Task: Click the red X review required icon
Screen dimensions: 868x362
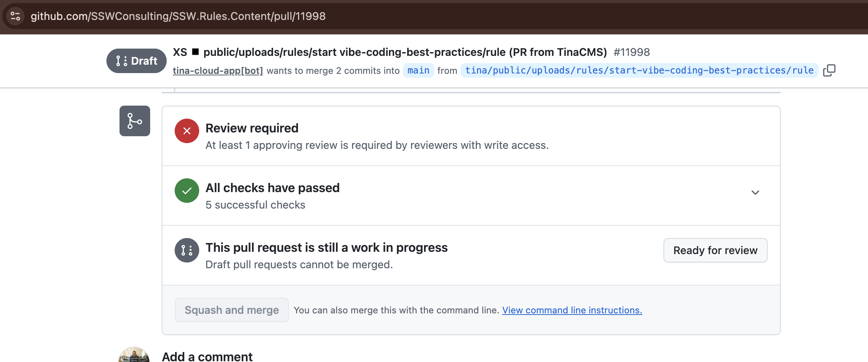Action: [x=187, y=131]
